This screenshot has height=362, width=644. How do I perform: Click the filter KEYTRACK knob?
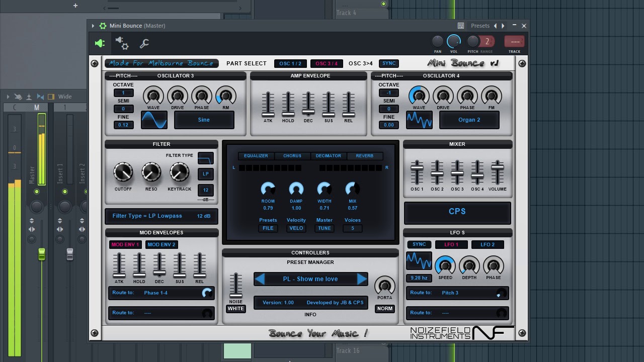[x=180, y=173]
